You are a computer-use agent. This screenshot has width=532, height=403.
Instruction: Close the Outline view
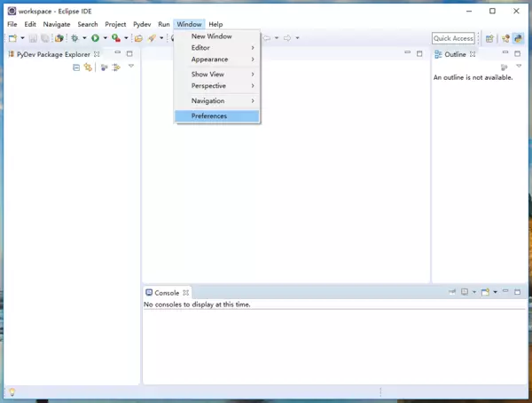point(473,54)
